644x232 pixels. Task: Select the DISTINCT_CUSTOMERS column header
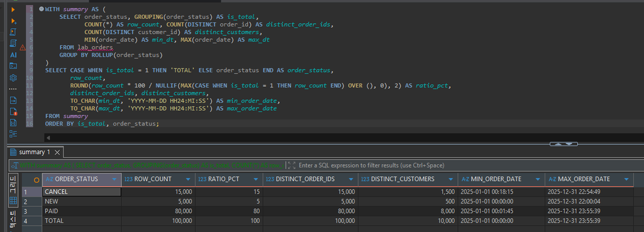pos(408,179)
